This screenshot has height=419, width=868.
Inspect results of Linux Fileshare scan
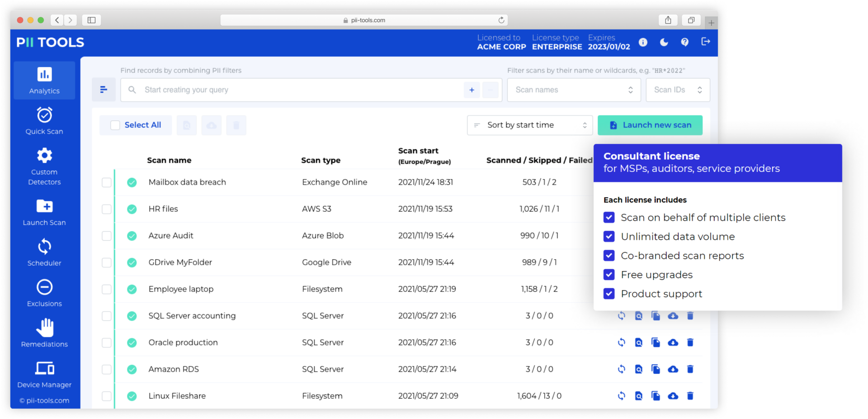(639, 396)
